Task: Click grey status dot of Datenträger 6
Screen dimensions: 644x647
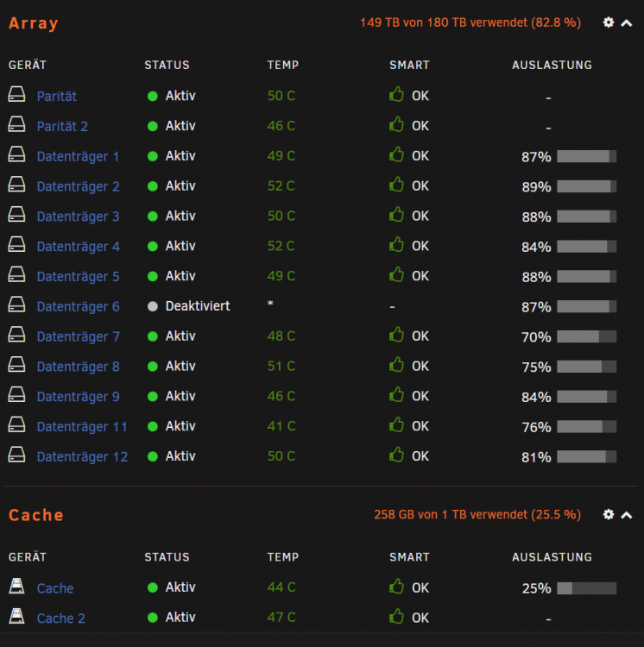Action: [152, 306]
